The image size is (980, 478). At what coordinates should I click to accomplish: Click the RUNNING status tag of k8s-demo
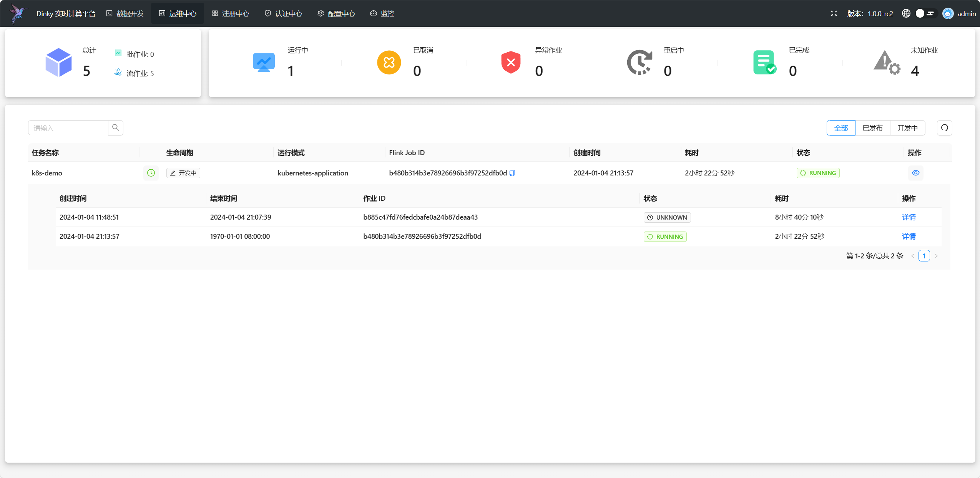click(x=818, y=173)
